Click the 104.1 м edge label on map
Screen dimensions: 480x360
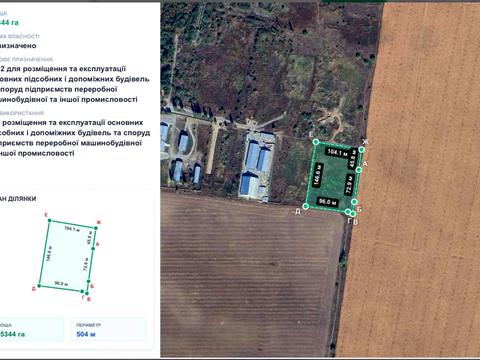[337, 152]
